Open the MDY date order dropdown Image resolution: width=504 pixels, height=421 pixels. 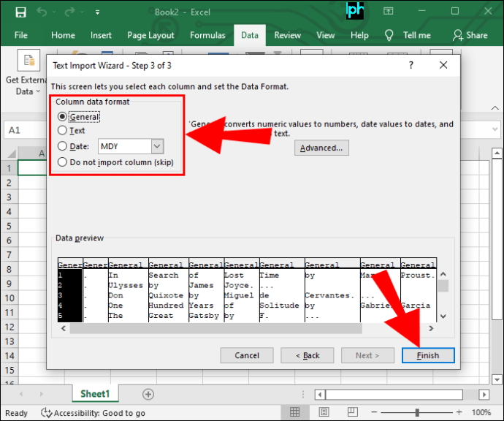157,146
